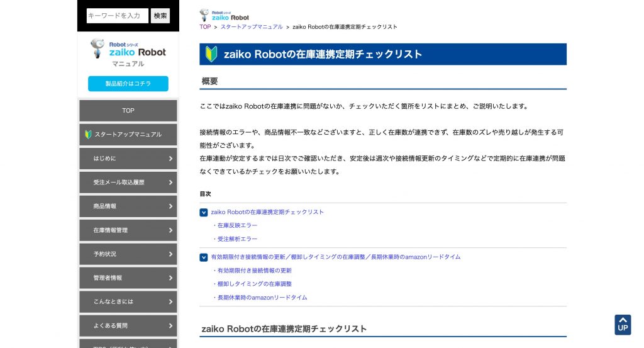Click the 目次 label
644x348 pixels.
tap(206, 194)
